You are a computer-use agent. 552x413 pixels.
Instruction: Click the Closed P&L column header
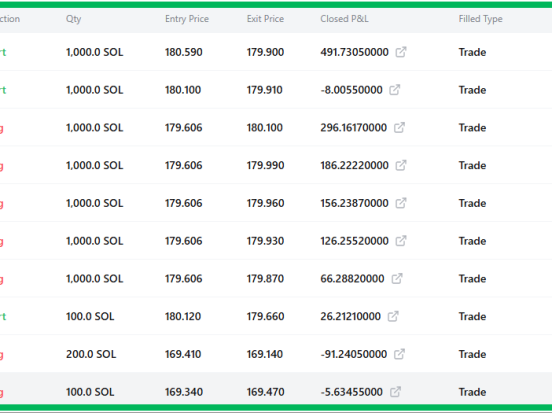(x=344, y=19)
